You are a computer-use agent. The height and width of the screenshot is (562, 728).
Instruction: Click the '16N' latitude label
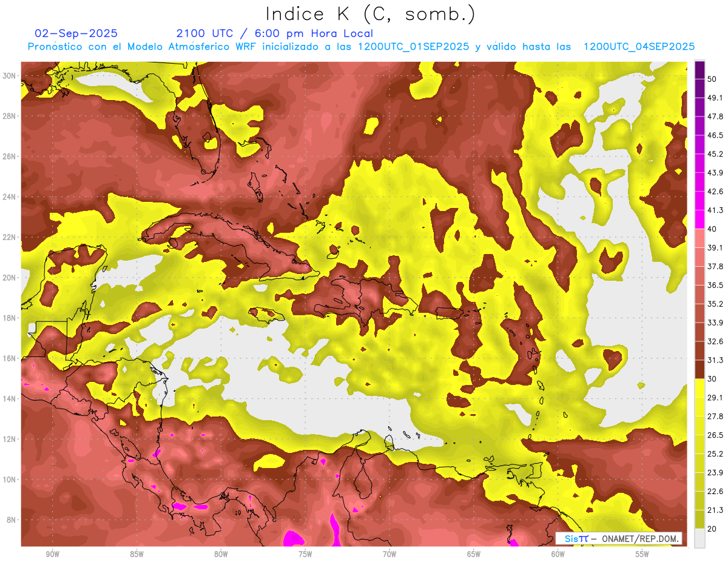pos(9,358)
